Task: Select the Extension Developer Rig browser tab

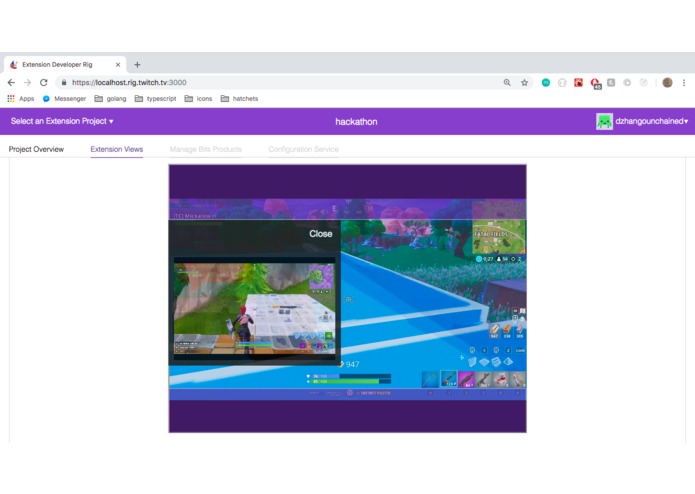Action: [65, 65]
